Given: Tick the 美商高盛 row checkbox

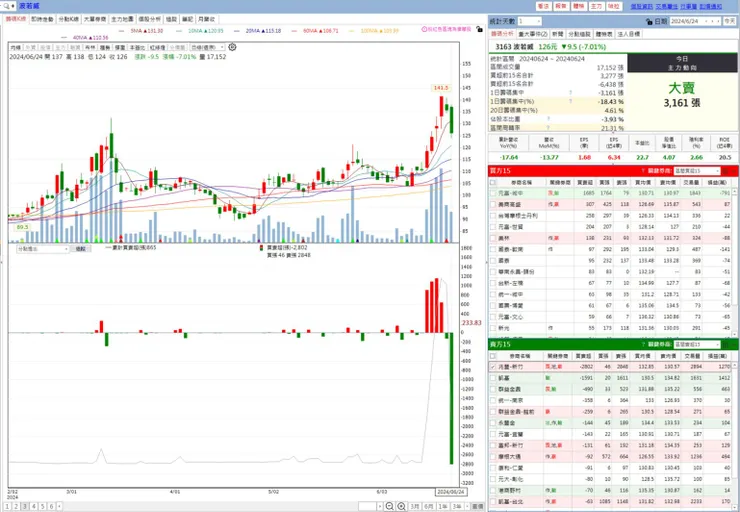Looking at the screenshot, I should [493, 204].
